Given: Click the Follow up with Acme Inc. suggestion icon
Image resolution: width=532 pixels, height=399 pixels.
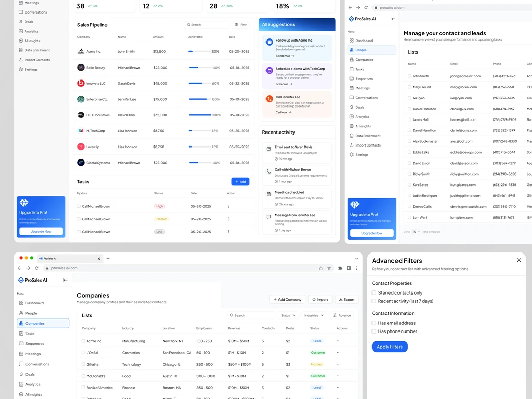Looking at the screenshot, I should click(x=270, y=42).
